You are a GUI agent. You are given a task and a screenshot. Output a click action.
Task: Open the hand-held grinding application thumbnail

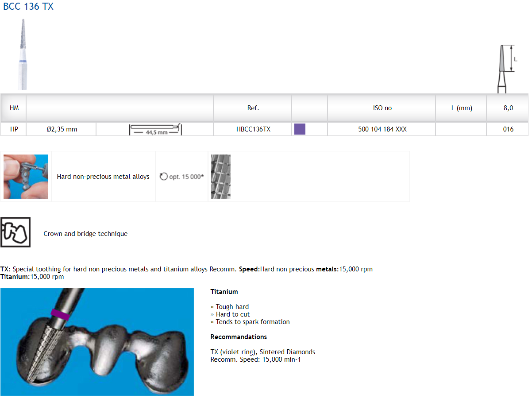tap(26, 177)
